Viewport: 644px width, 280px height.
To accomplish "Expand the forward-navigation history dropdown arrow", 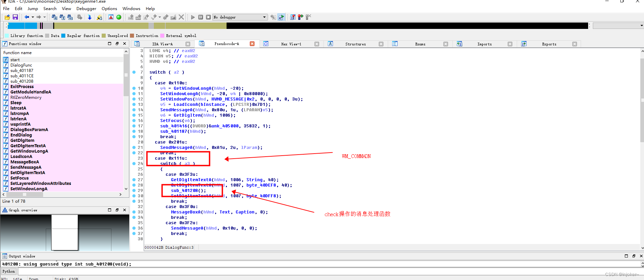I will point(44,17).
